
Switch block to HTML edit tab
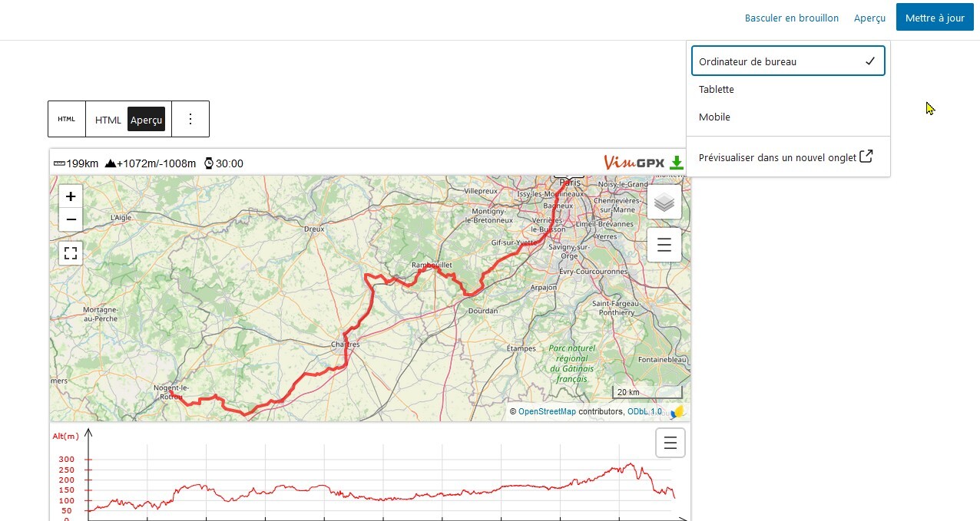[108, 120]
